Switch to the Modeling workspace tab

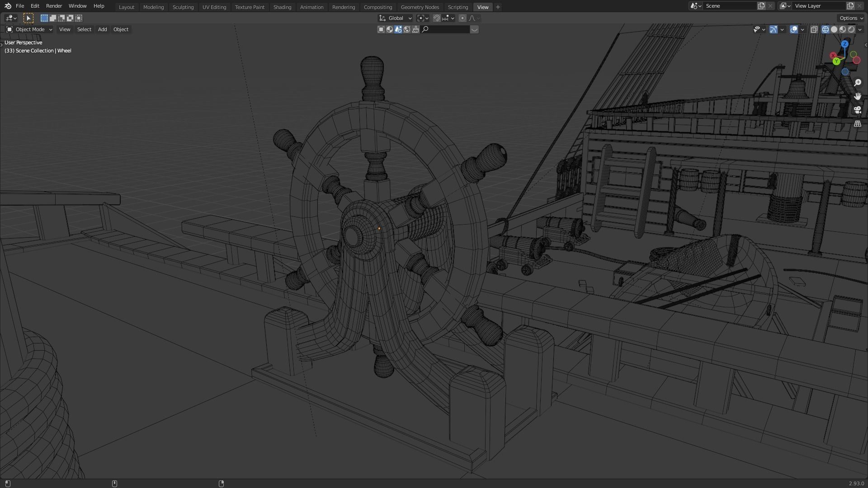point(153,7)
